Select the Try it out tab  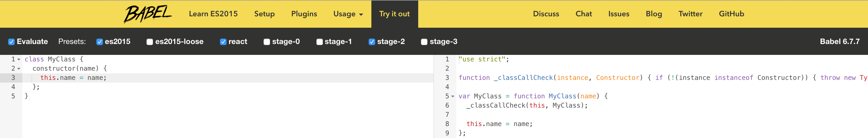click(x=394, y=14)
